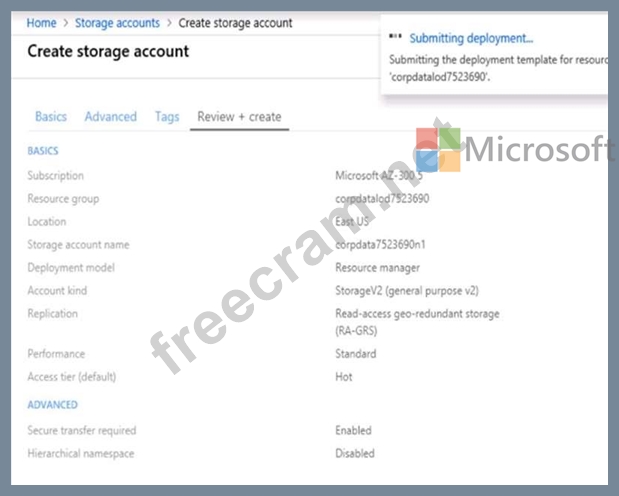Select the Review + create tab
This screenshot has height=496, width=619.
[239, 117]
